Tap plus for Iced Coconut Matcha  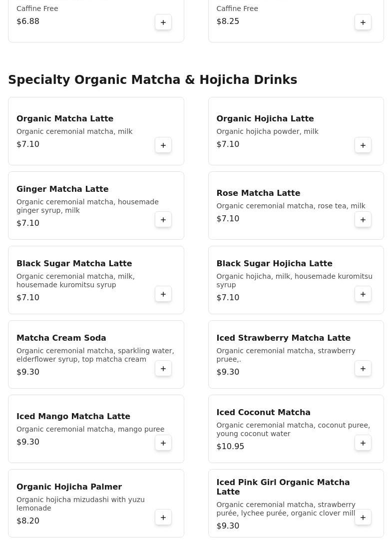(363, 443)
